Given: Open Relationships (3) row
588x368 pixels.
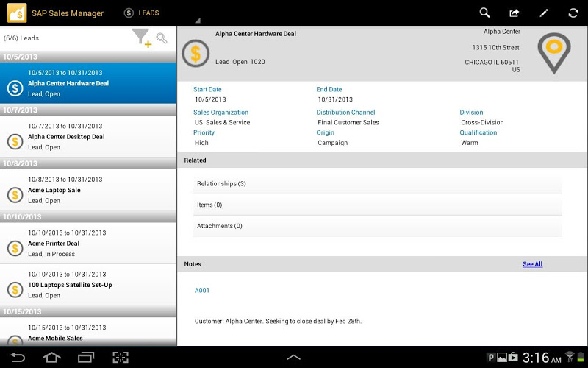Looking at the screenshot, I should [378, 183].
